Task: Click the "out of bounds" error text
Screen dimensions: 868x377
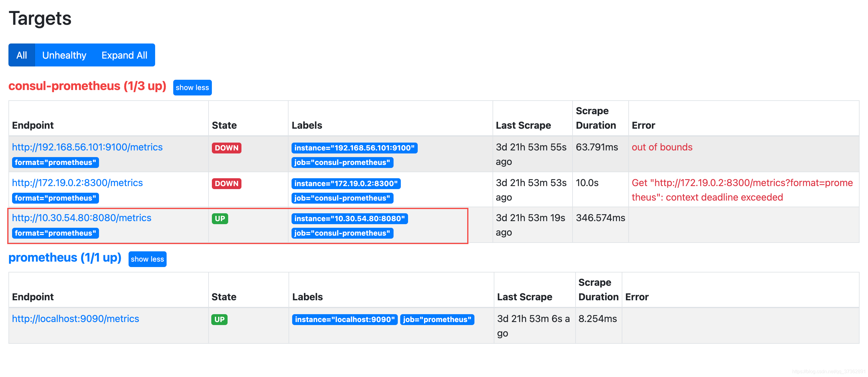Action: [x=662, y=147]
